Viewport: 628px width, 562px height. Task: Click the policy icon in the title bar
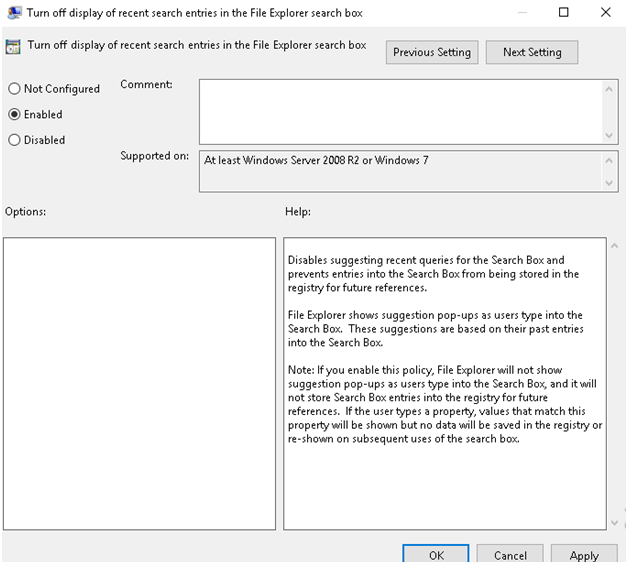[11, 13]
